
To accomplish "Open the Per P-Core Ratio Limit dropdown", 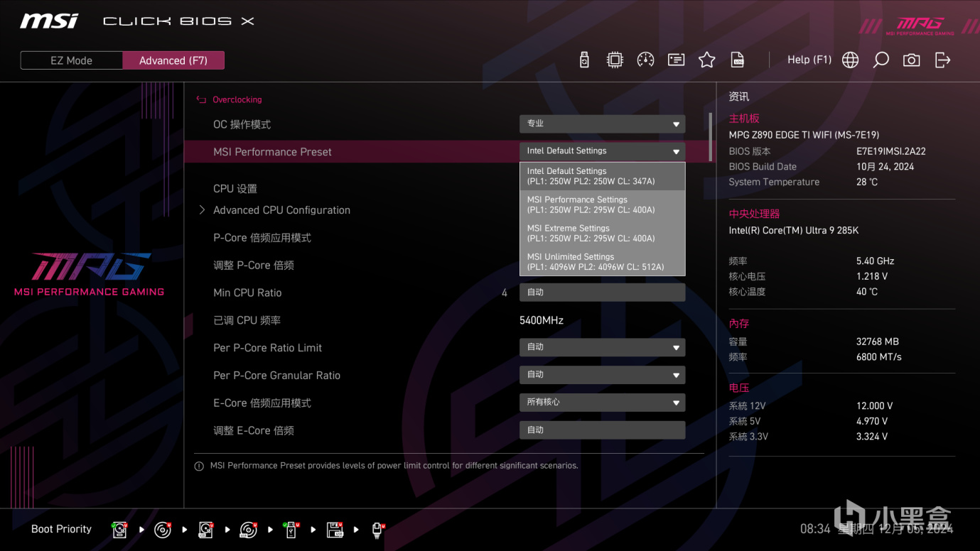I will click(603, 347).
